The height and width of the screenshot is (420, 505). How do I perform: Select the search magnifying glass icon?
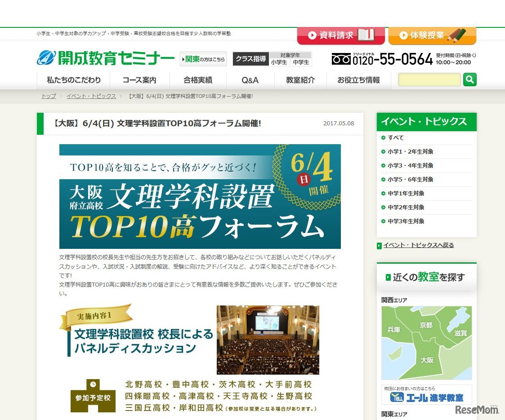click(x=469, y=80)
